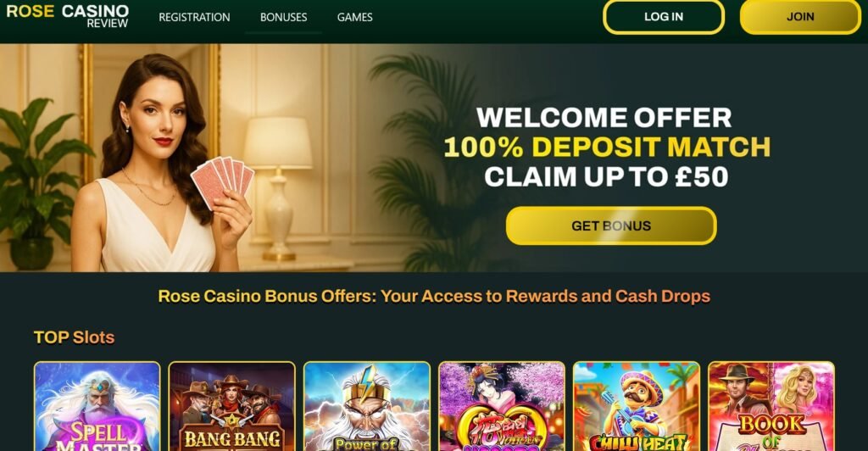The height and width of the screenshot is (451, 868).
Task: Select the Chilli Heat slot game
Action: pos(637,406)
